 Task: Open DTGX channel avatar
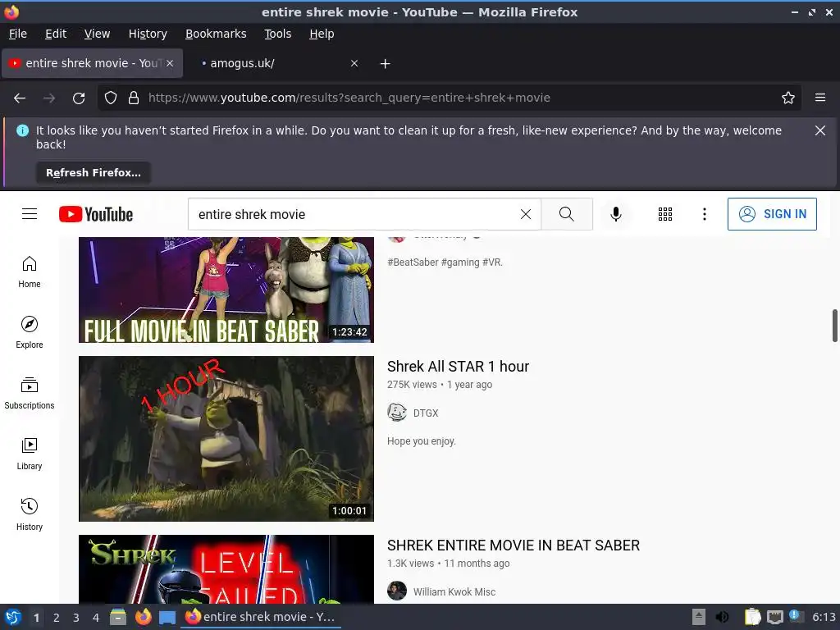[397, 413]
